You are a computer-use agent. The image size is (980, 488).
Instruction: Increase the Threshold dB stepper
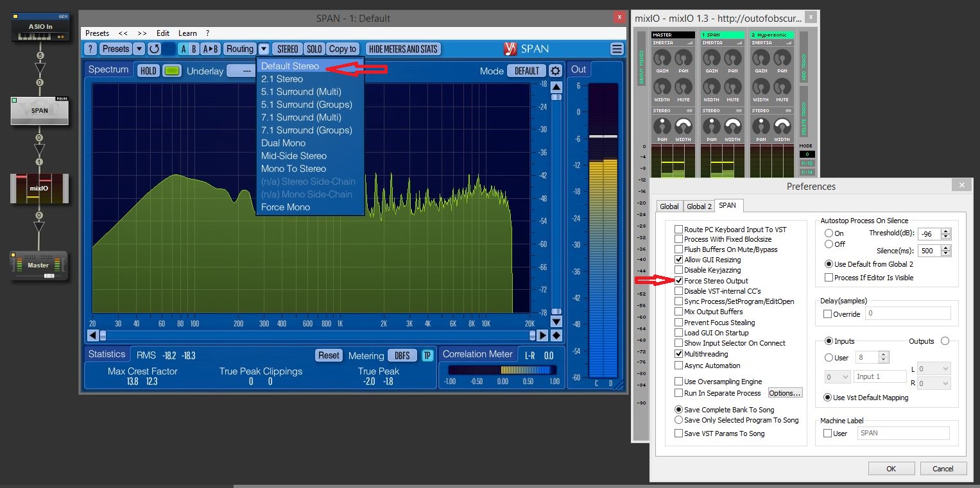pyautogui.click(x=945, y=231)
